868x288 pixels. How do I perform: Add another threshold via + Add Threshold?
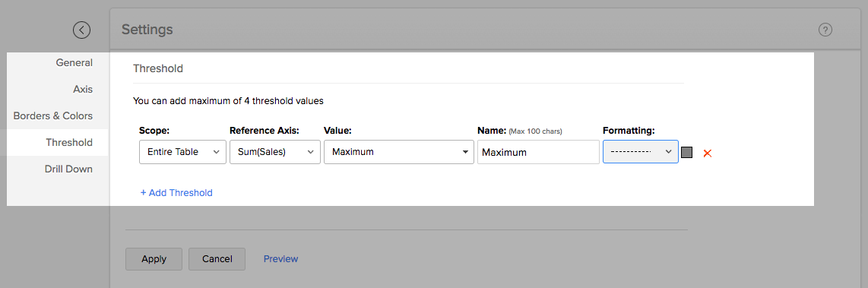176,193
